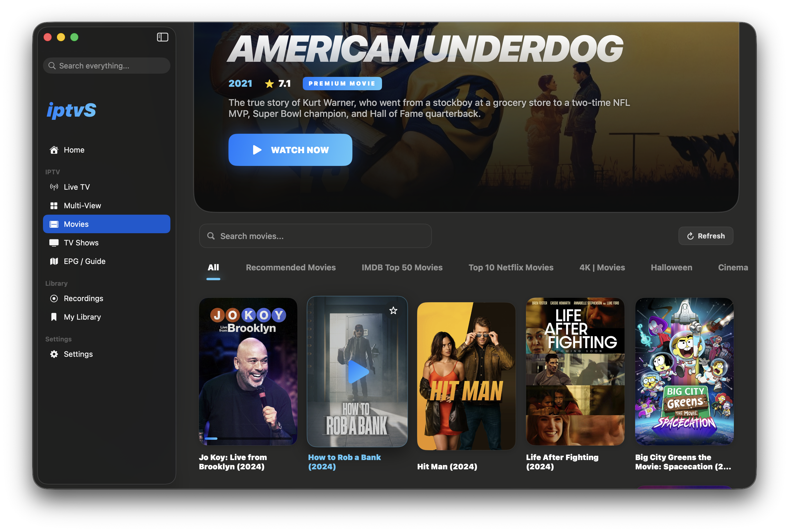789x532 pixels.
Task: Click the Home house icon
Action: tap(54, 150)
